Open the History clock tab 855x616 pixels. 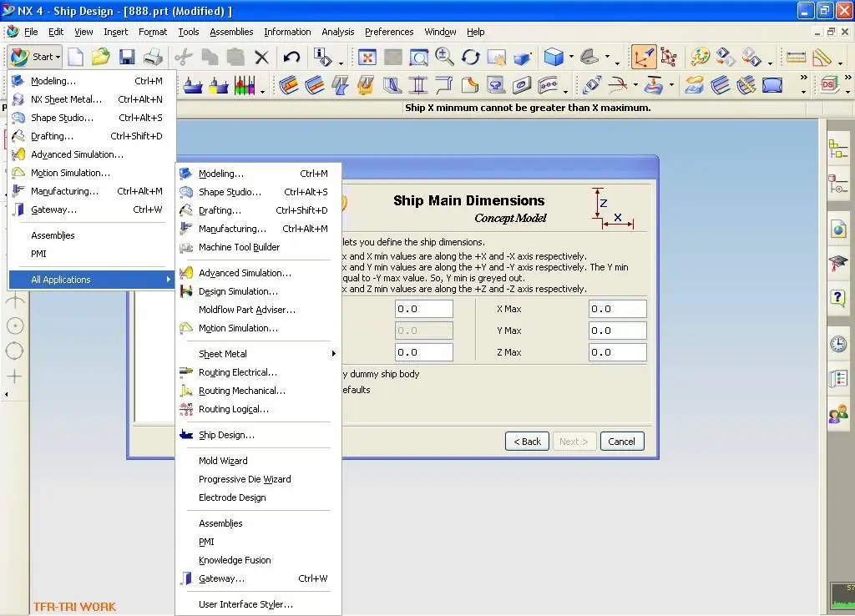tap(838, 344)
